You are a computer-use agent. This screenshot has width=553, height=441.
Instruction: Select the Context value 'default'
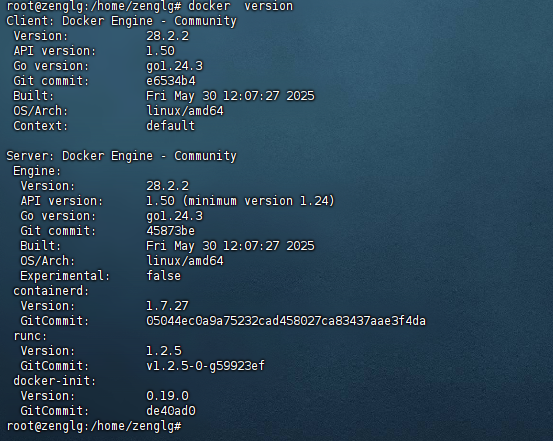click(171, 126)
